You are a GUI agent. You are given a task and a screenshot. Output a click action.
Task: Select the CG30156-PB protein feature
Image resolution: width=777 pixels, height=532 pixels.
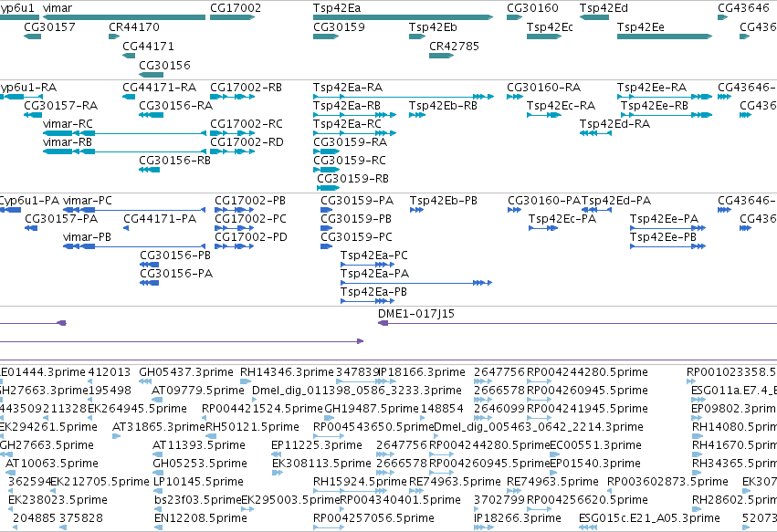149,265
